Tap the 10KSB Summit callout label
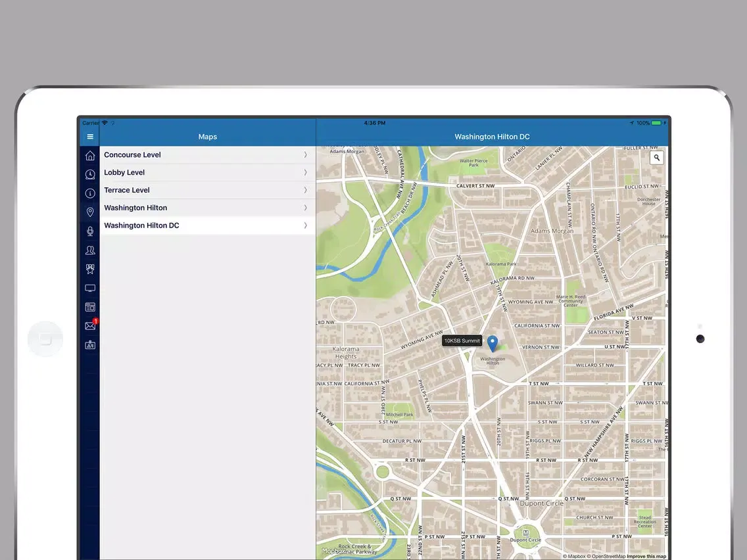Viewport: 747px width, 560px height. click(462, 340)
